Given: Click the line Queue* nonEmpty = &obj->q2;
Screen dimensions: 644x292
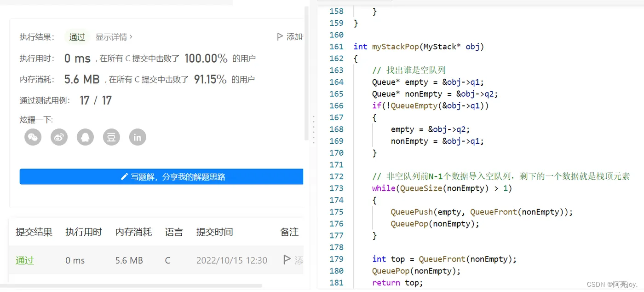Looking at the screenshot, I should pos(435,94).
